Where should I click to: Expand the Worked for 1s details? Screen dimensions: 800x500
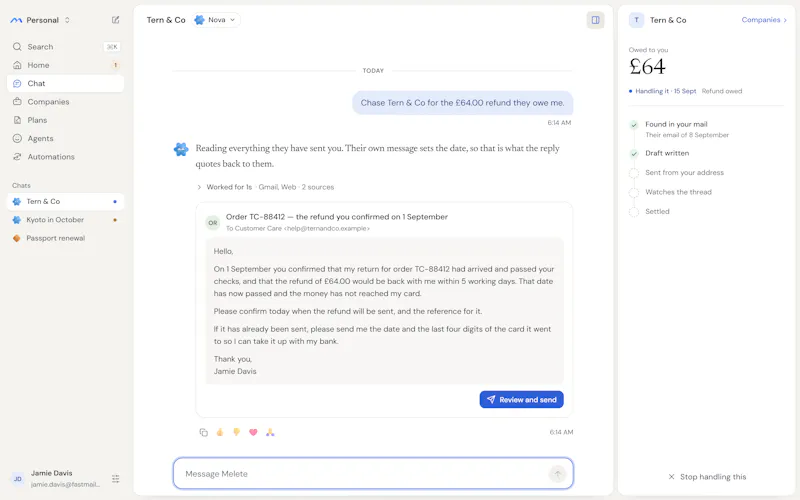(x=265, y=187)
